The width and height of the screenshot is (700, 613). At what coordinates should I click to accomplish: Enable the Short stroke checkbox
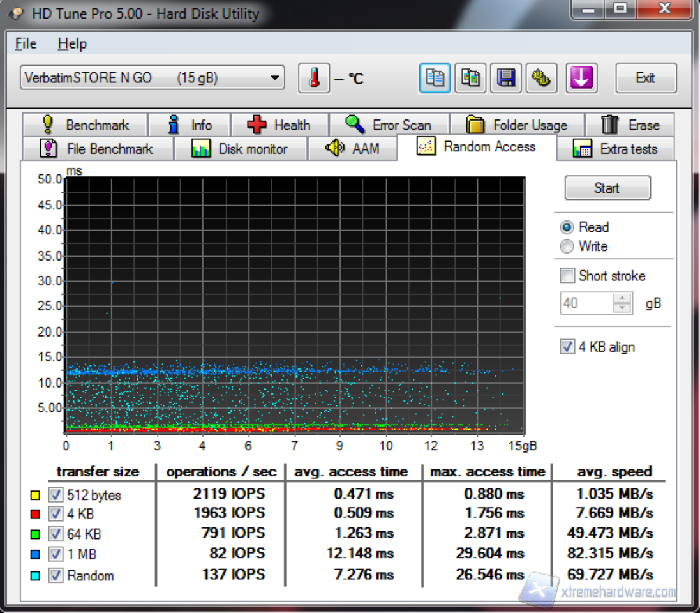tap(567, 276)
